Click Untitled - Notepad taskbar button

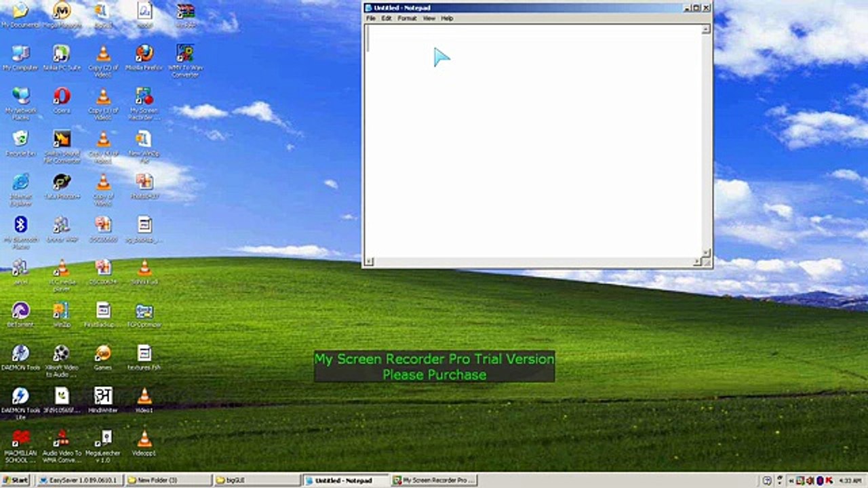click(x=346, y=480)
